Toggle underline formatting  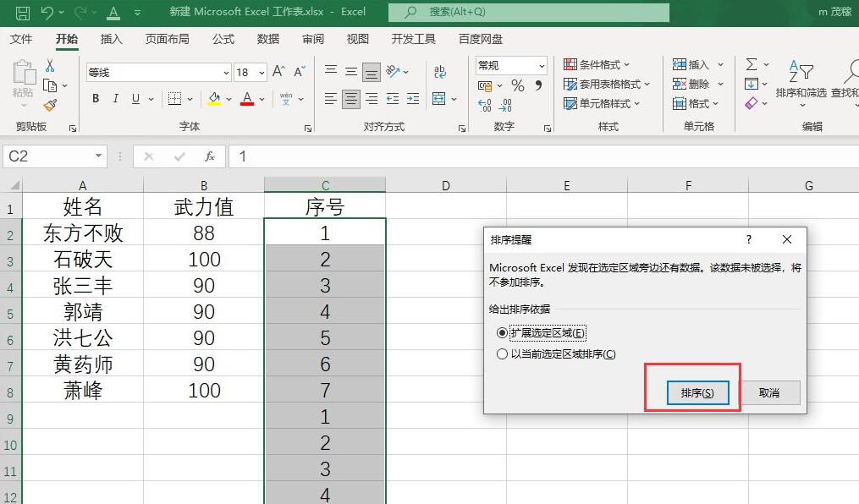(x=136, y=98)
